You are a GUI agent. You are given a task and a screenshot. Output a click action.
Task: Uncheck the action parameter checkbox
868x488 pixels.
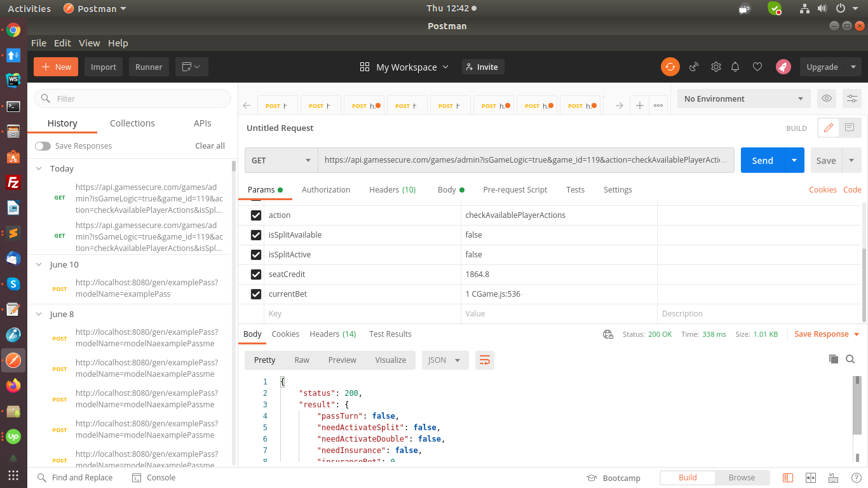(256, 215)
